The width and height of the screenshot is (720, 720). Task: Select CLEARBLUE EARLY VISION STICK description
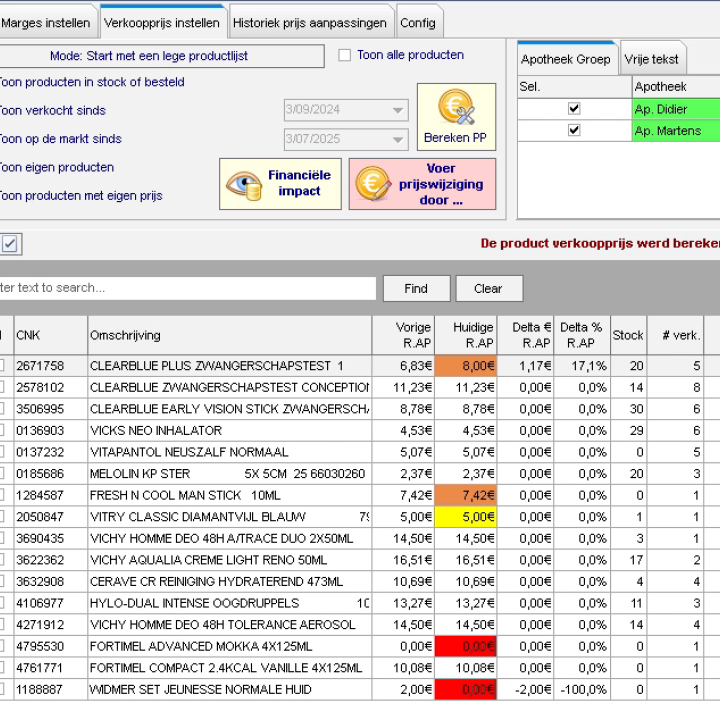(x=230, y=409)
